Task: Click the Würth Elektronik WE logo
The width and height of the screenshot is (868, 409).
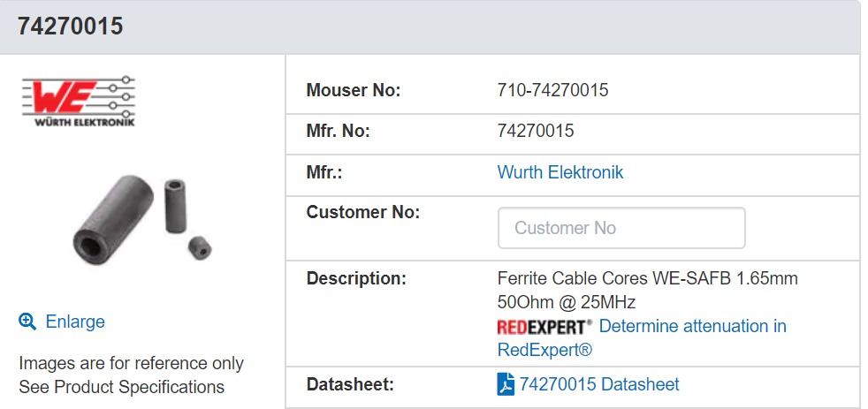Action: [78, 102]
